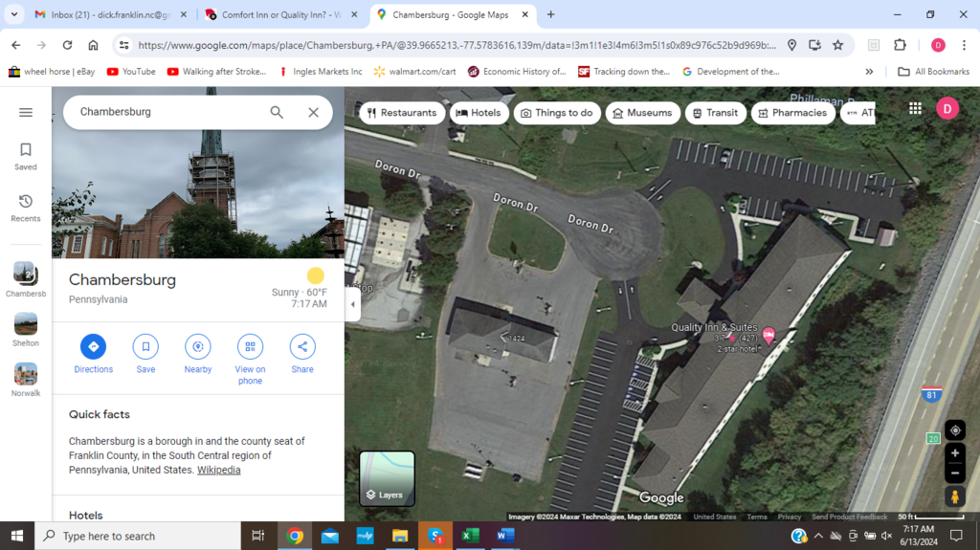
Task: Open Excel from the taskbar
Action: point(470,536)
